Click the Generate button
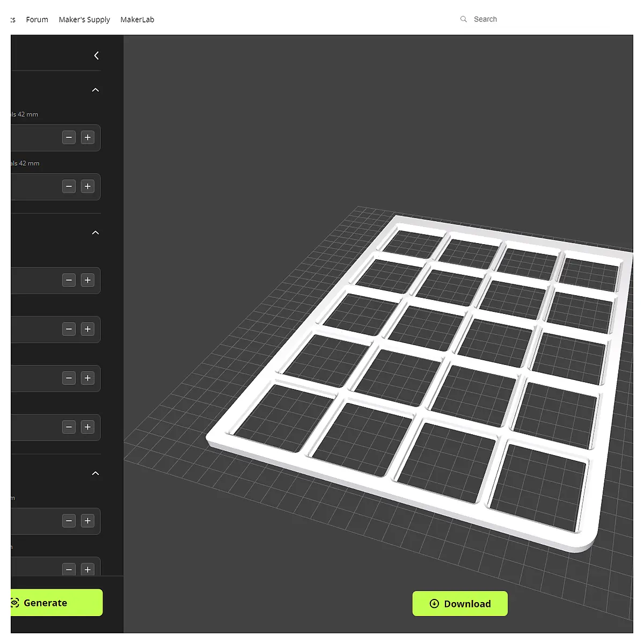 point(56,603)
